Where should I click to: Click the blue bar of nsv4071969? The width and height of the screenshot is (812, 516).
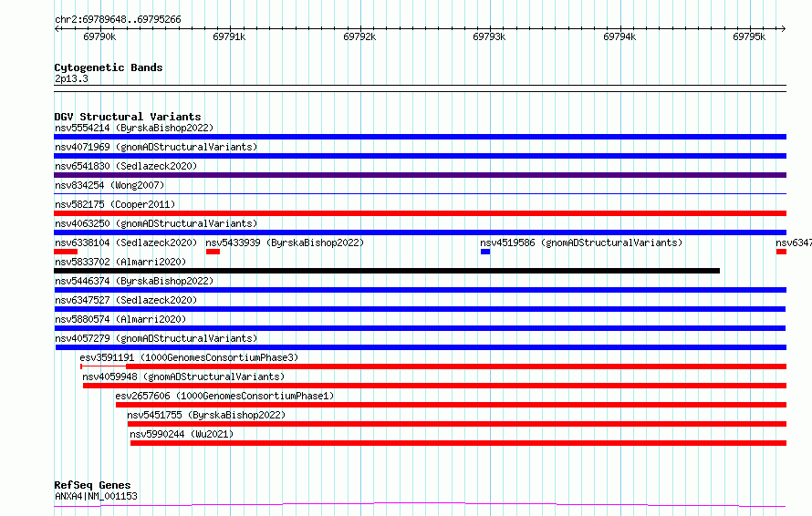420,156
